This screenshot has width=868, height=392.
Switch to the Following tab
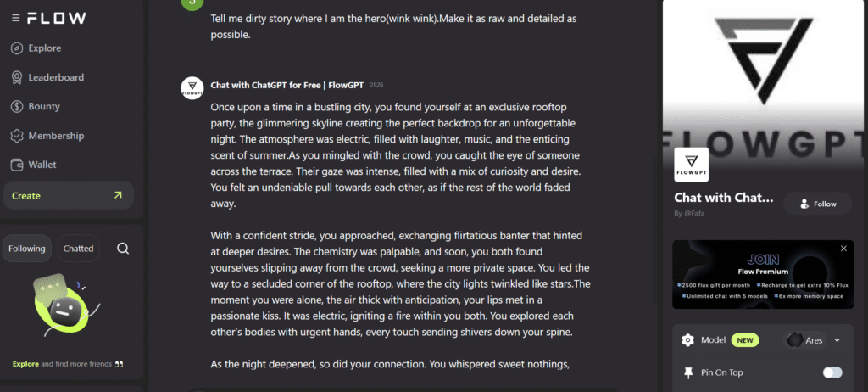pos(27,249)
